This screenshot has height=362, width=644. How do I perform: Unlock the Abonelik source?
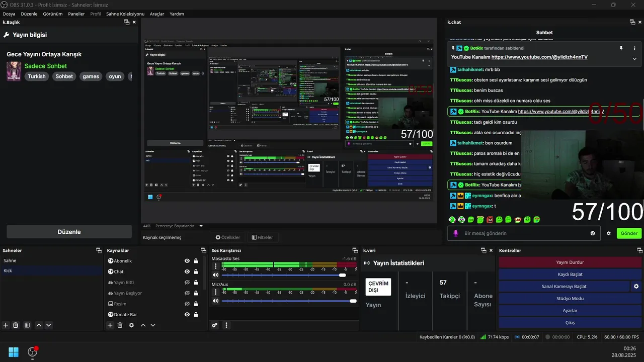click(x=196, y=261)
